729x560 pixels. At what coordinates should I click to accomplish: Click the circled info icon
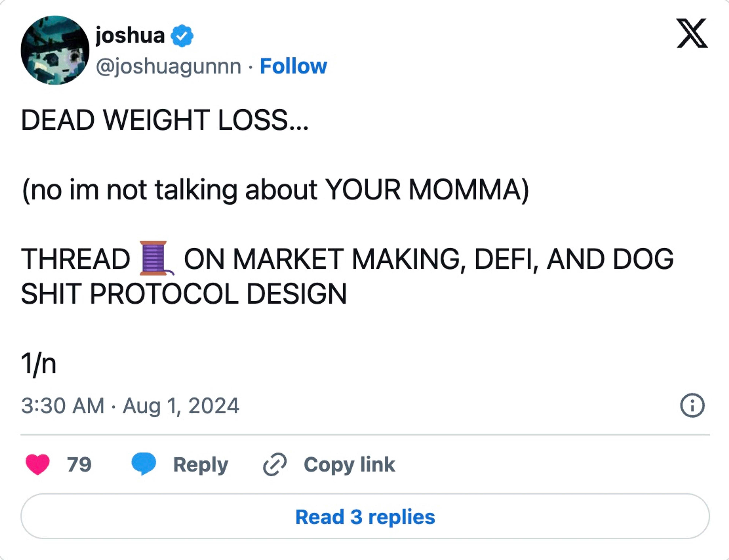[692, 406]
